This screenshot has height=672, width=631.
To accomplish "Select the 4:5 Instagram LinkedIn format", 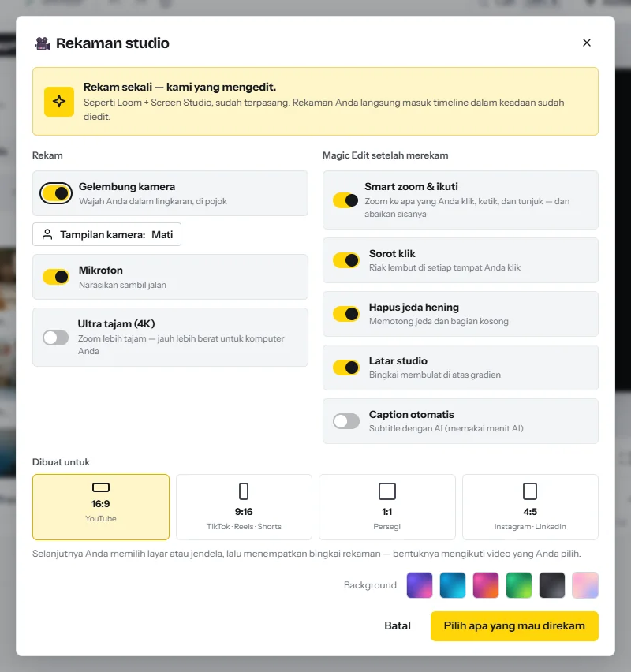I will pos(530,507).
